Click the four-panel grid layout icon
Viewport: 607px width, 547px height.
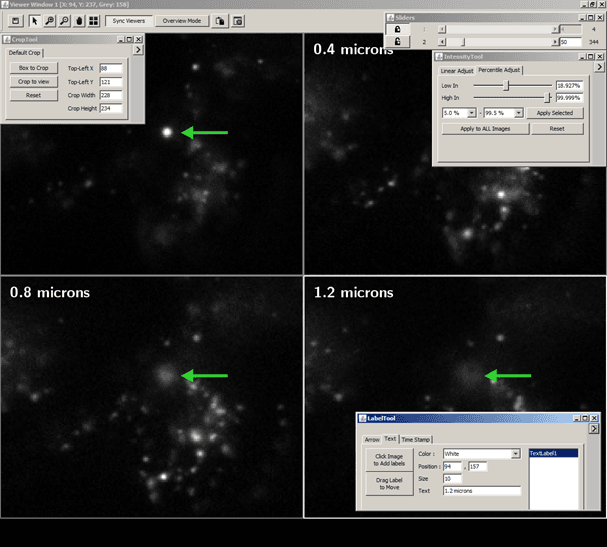point(94,21)
